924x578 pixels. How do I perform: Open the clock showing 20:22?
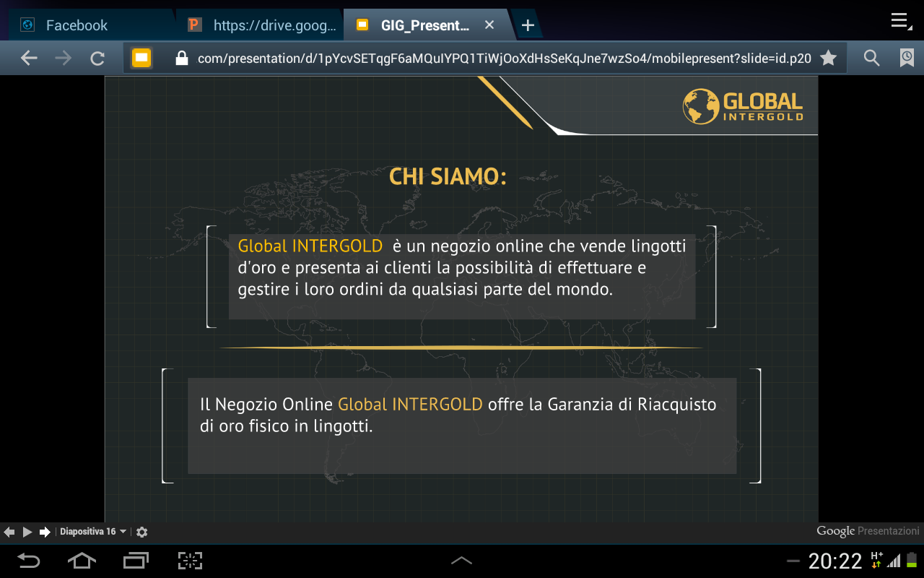click(x=835, y=561)
